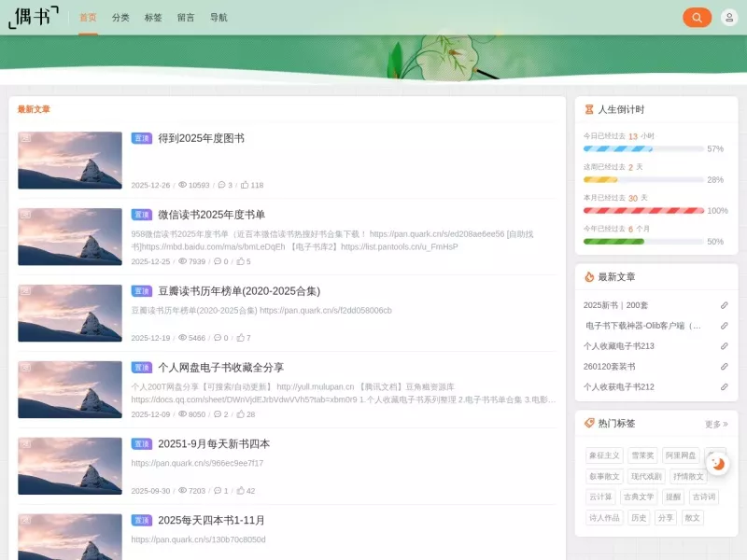Click like thumb icon showing 118

[245, 185]
